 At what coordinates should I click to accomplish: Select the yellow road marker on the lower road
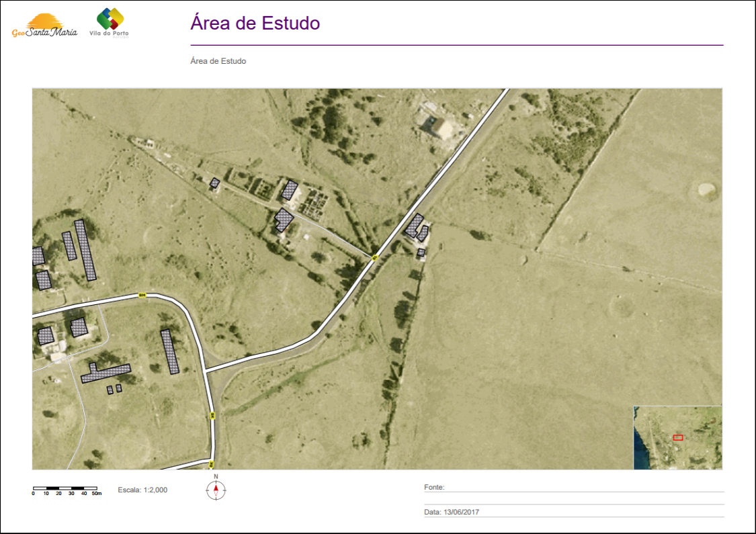point(212,416)
